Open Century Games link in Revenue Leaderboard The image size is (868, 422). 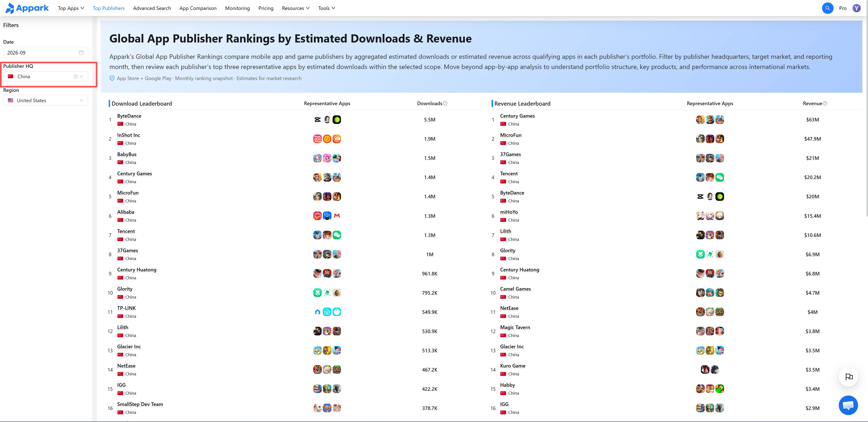pos(517,116)
